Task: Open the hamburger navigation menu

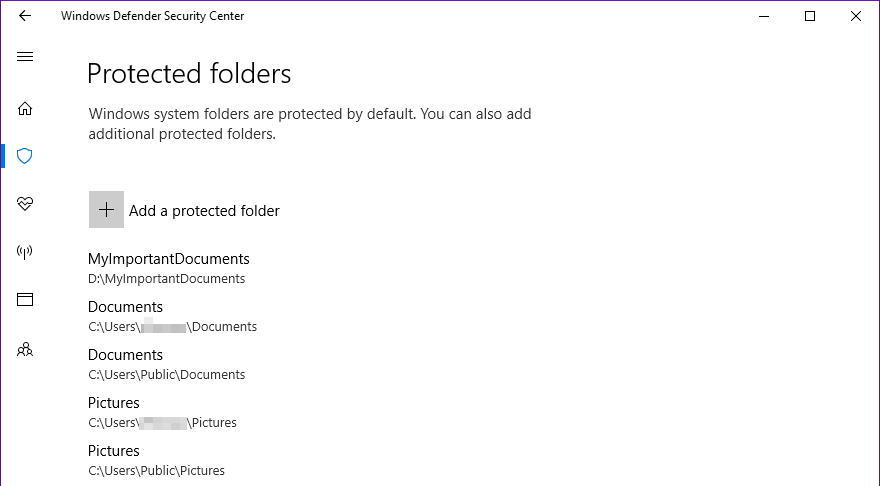Action: [25, 57]
